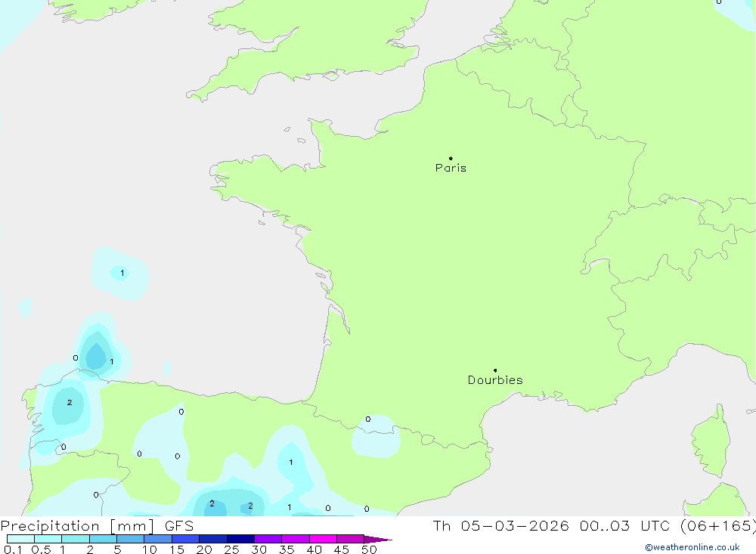Pick the legend swatch between 25 and 30
Viewport: 756px width, 554px height.
[240, 539]
